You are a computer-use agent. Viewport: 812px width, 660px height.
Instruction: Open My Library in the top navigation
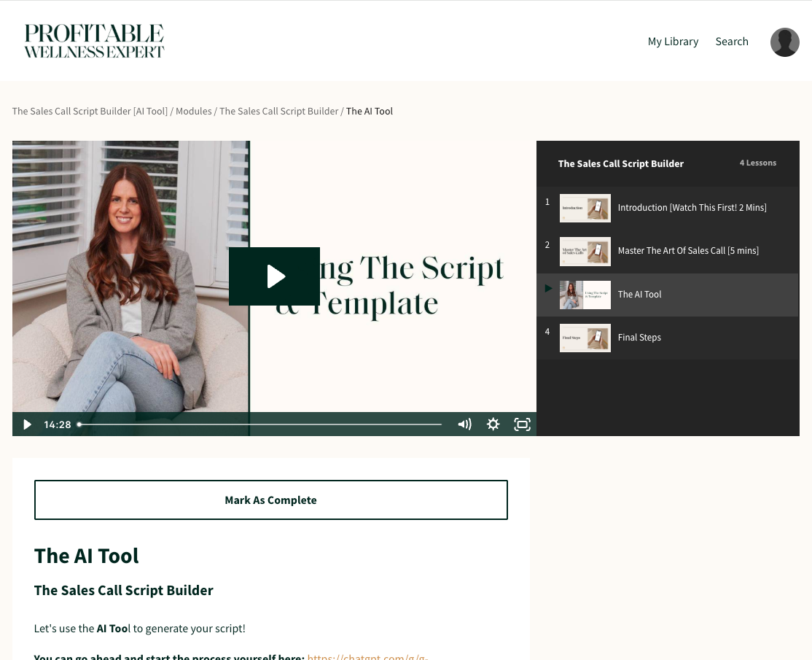tap(673, 42)
